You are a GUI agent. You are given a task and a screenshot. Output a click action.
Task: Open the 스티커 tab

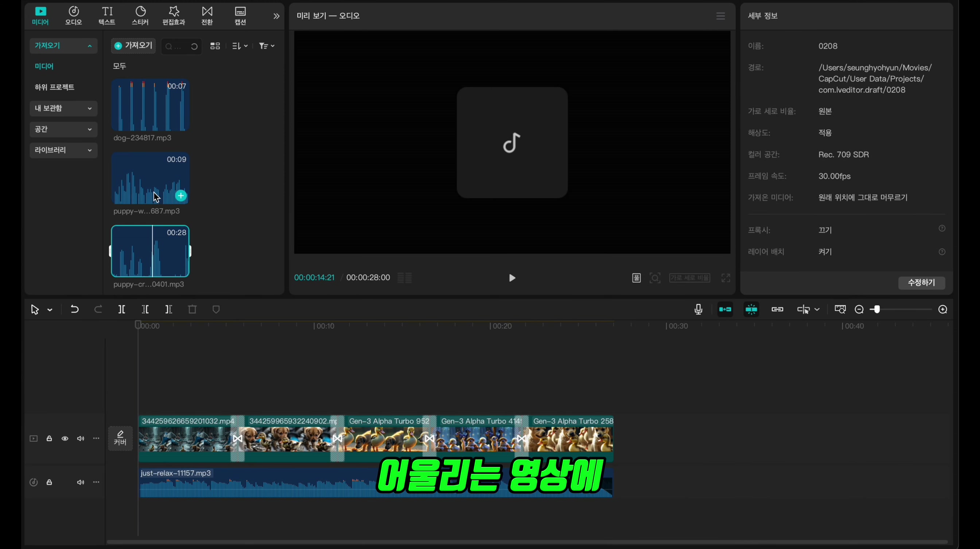pyautogui.click(x=140, y=16)
